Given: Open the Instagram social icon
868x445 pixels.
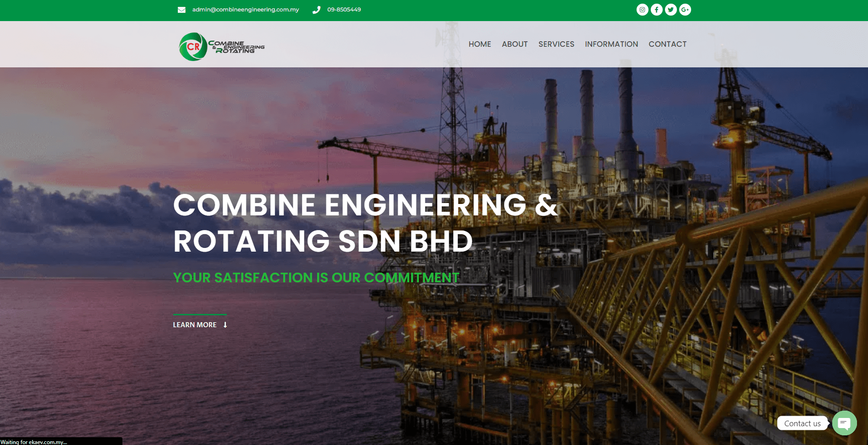Looking at the screenshot, I should pos(642,10).
